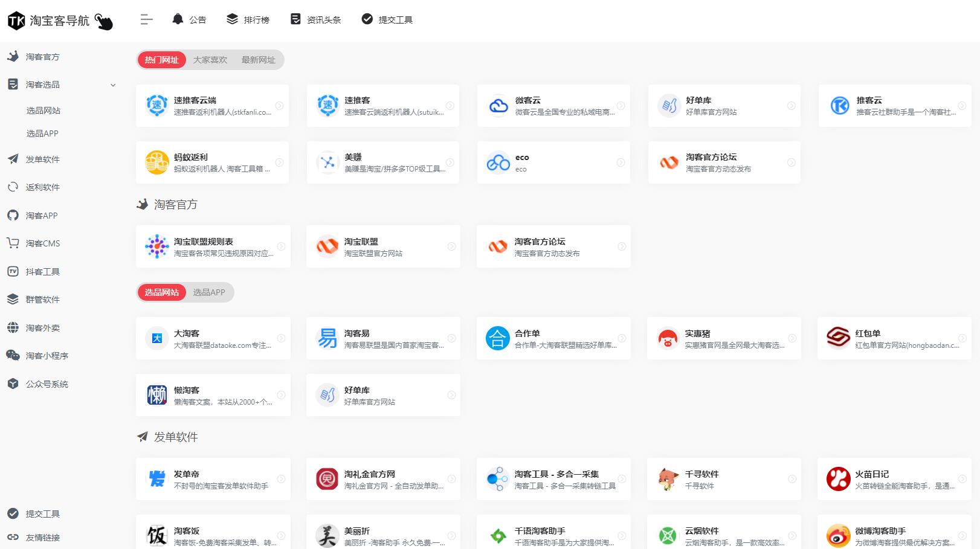Open 选品网站 sidebar sub-item
Image resolution: width=980 pixels, height=549 pixels.
click(x=44, y=111)
